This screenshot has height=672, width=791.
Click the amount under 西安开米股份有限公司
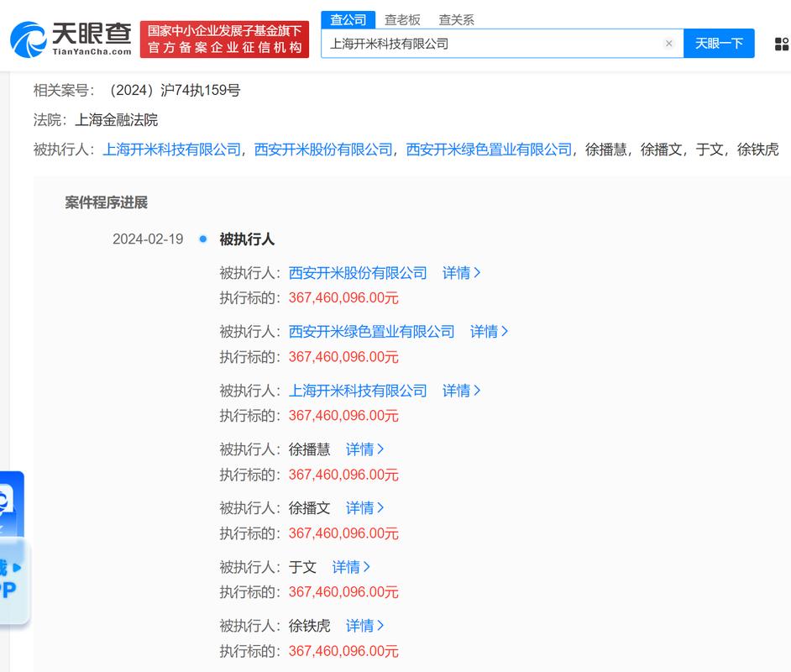coord(343,297)
